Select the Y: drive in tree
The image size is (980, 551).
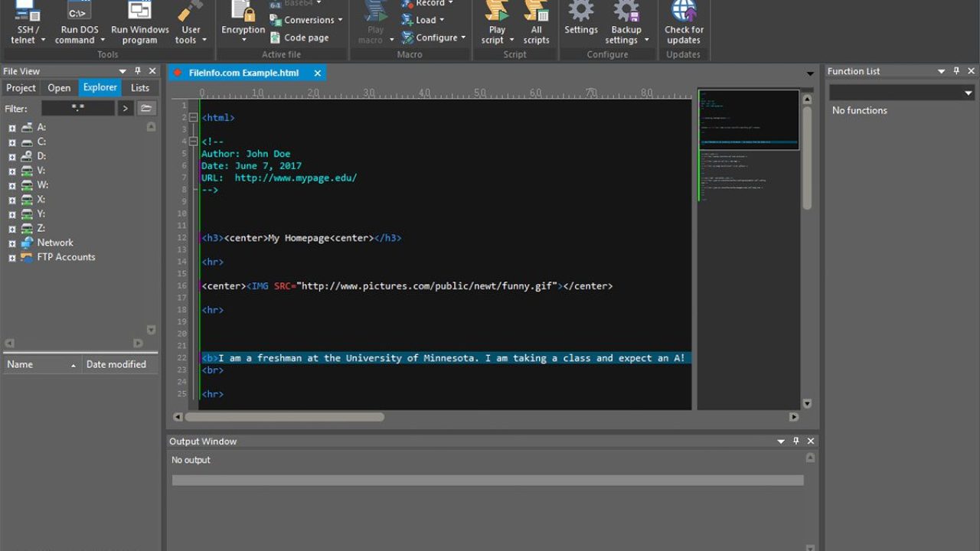tap(41, 214)
